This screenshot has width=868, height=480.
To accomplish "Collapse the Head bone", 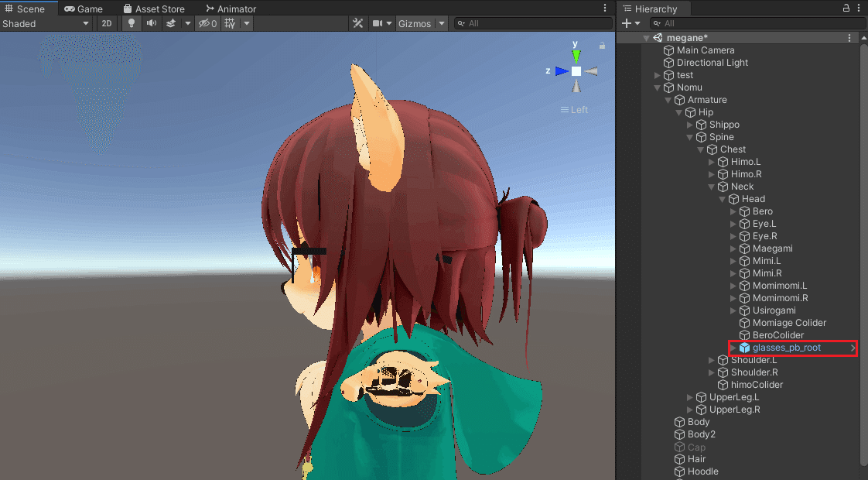I will (x=723, y=199).
